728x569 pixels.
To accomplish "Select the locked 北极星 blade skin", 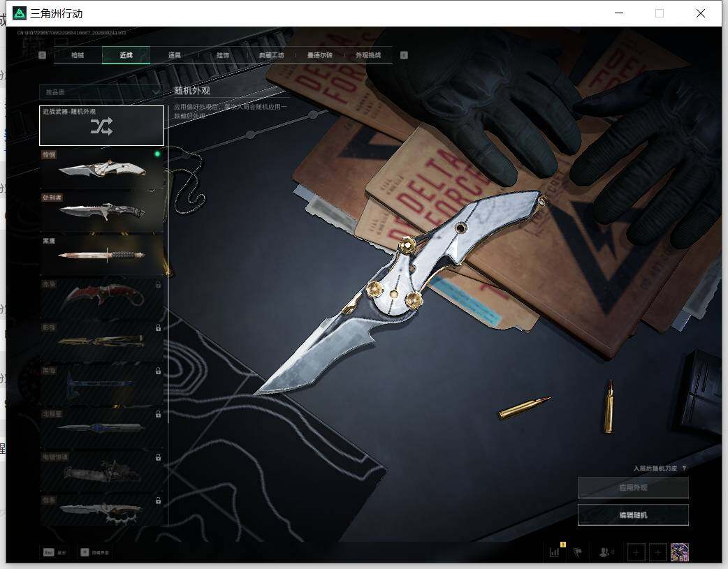I will pyautogui.click(x=102, y=428).
